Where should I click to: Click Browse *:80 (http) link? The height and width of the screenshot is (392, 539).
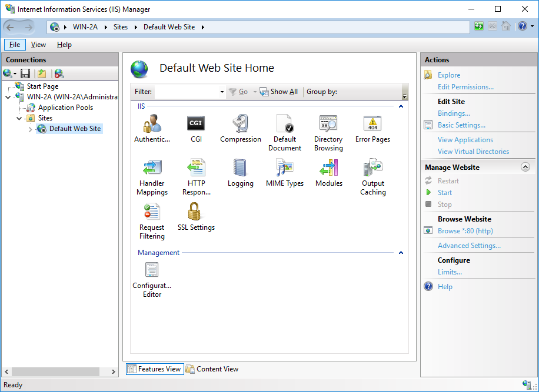[465, 231]
